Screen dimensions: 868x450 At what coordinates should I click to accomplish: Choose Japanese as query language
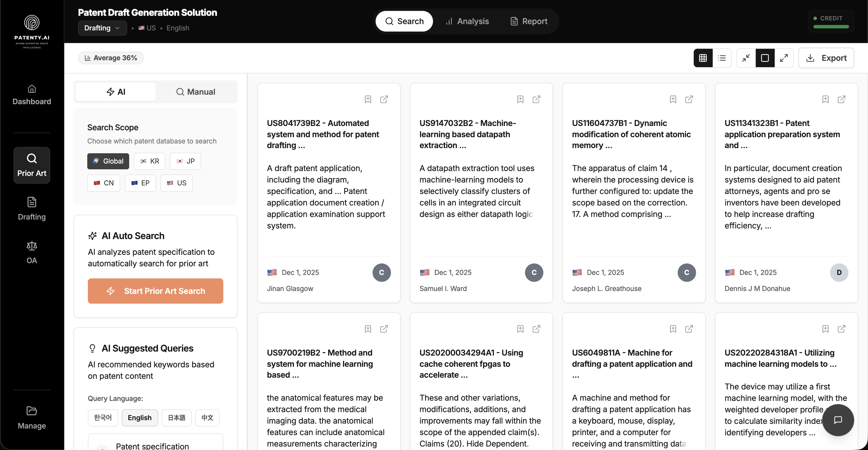176,418
